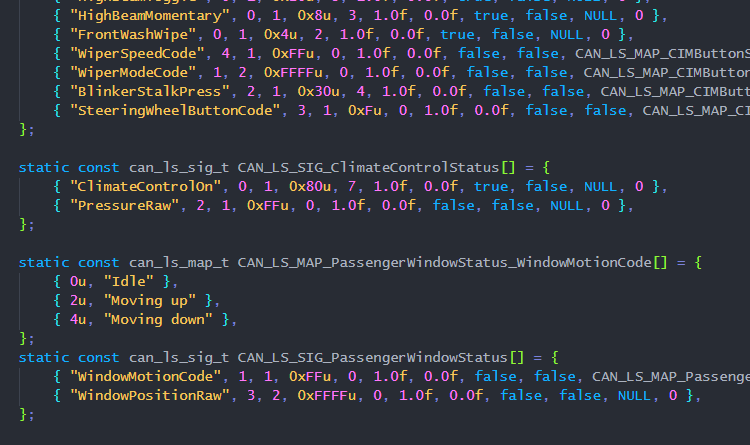Click the 0x80u mask value
This screenshot has height=445, width=750.
pos(309,187)
